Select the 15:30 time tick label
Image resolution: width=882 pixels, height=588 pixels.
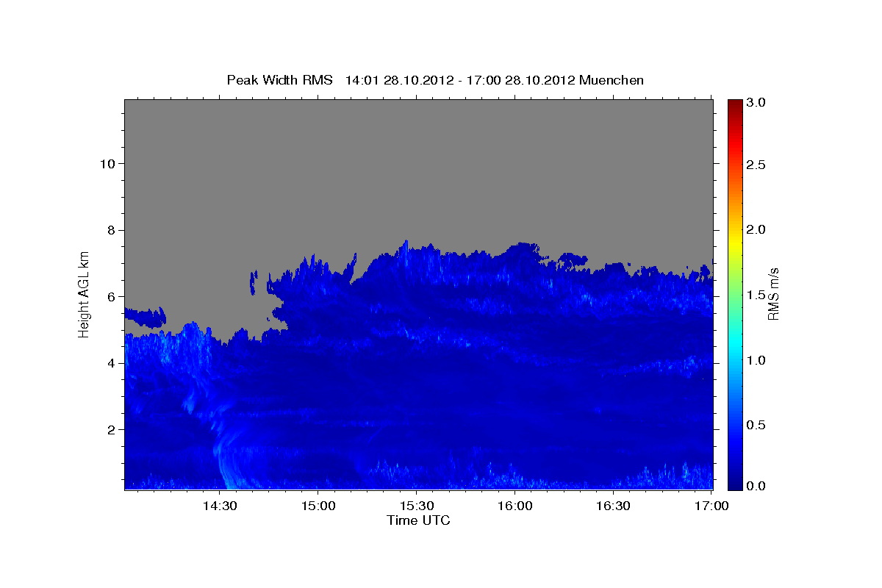[416, 506]
